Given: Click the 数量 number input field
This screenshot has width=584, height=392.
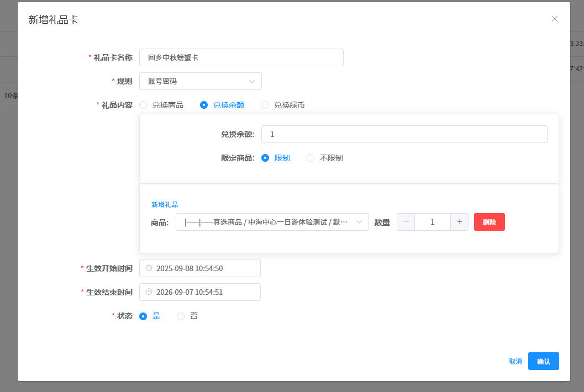Looking at the screenshot, I should (433, 222).
